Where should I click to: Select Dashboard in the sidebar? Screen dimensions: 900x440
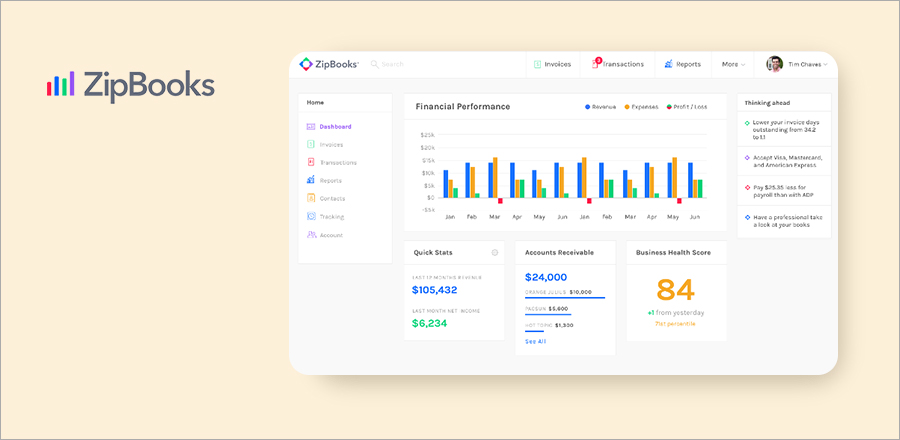tap(335, 127)
